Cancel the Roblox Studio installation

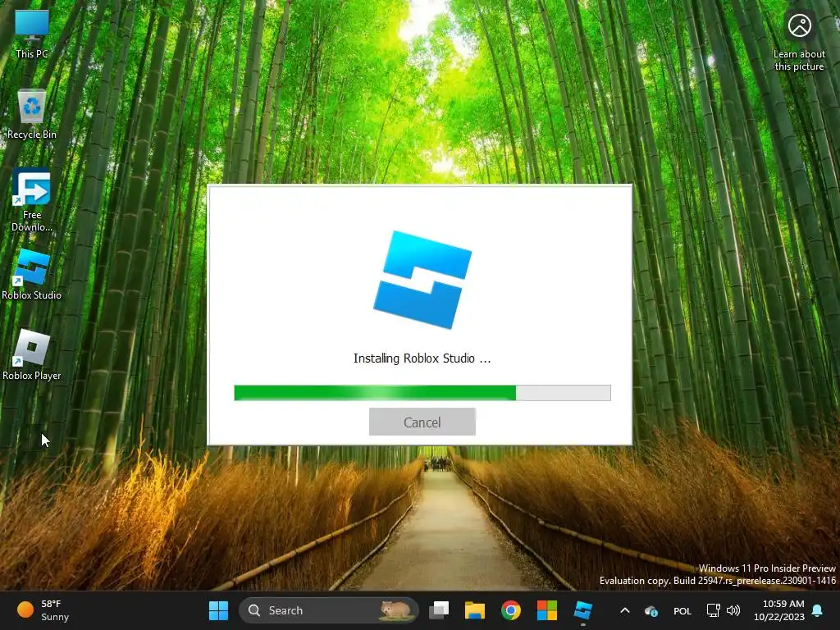tap(422, 422)
